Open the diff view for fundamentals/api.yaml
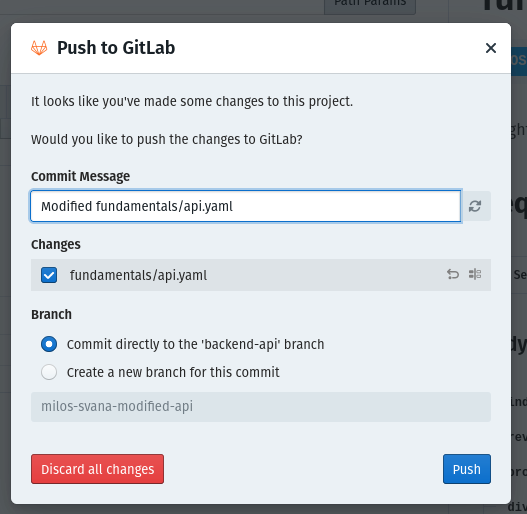 [475, 274]
